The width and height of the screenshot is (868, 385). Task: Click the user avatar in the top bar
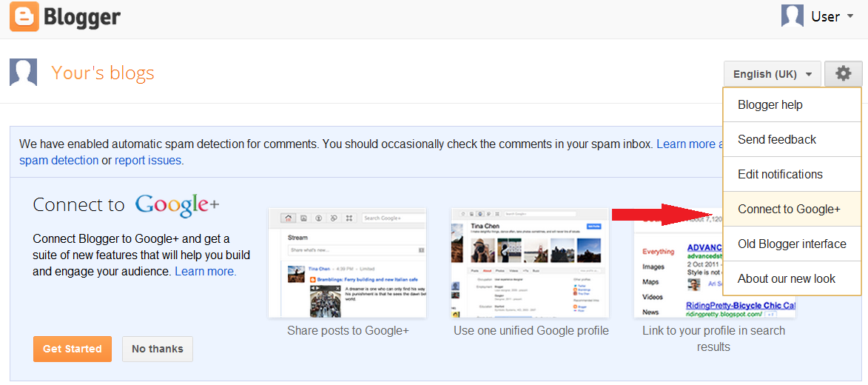793,16
